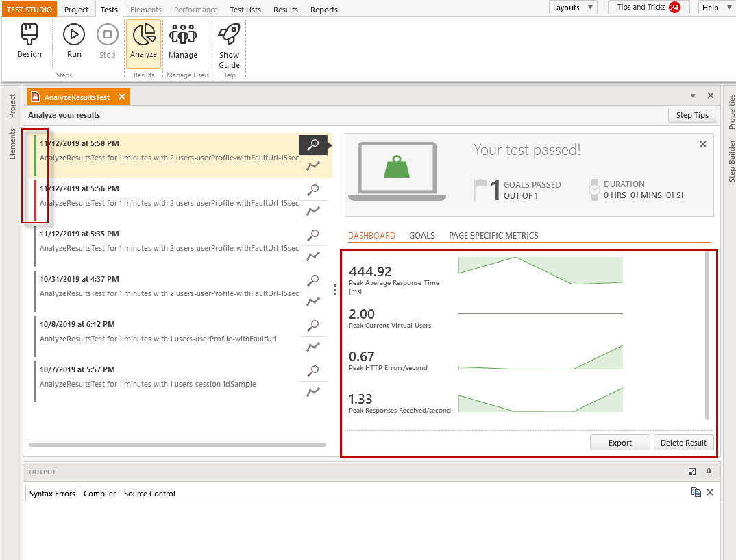Select the Tests ribbon tab
736x560 pixels.
coord(109,10)
